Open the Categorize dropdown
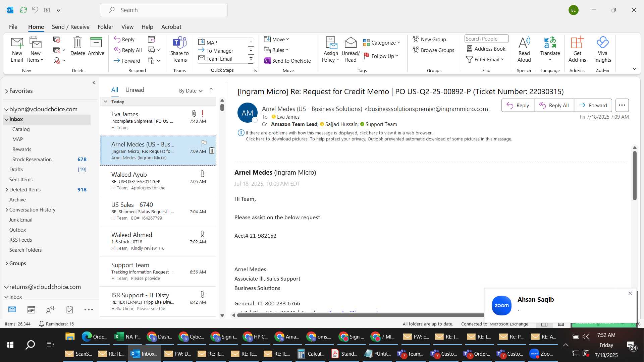The width and height of the screenshot is (644, 362). (382, 43)
